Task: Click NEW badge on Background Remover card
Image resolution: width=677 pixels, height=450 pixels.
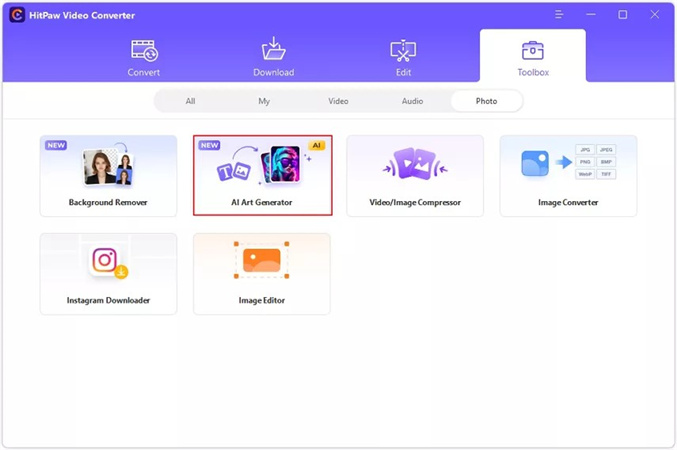Action: coord(56,145)
